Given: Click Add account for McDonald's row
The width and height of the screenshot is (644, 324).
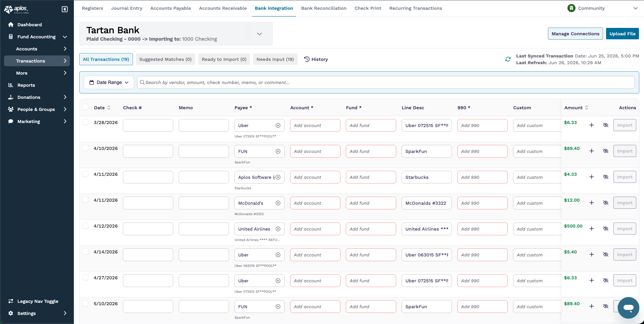Looking at the screenshot, I should 315,203.
